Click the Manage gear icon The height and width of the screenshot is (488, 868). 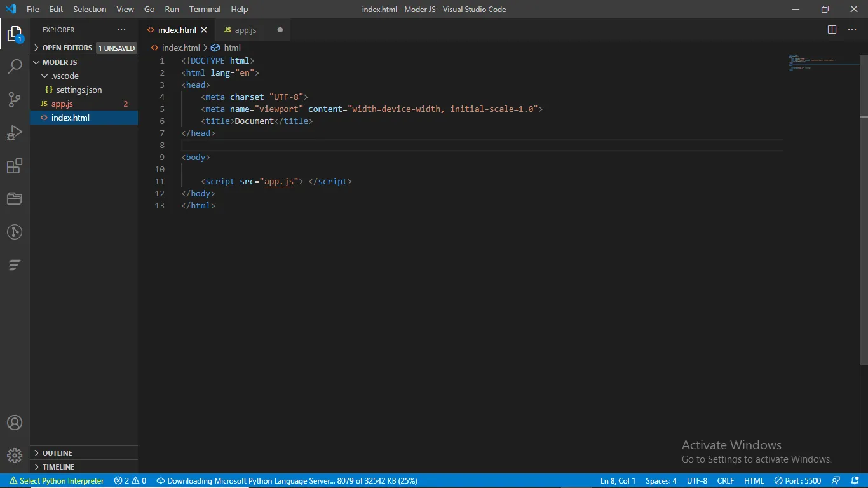(x=15, y=455)
